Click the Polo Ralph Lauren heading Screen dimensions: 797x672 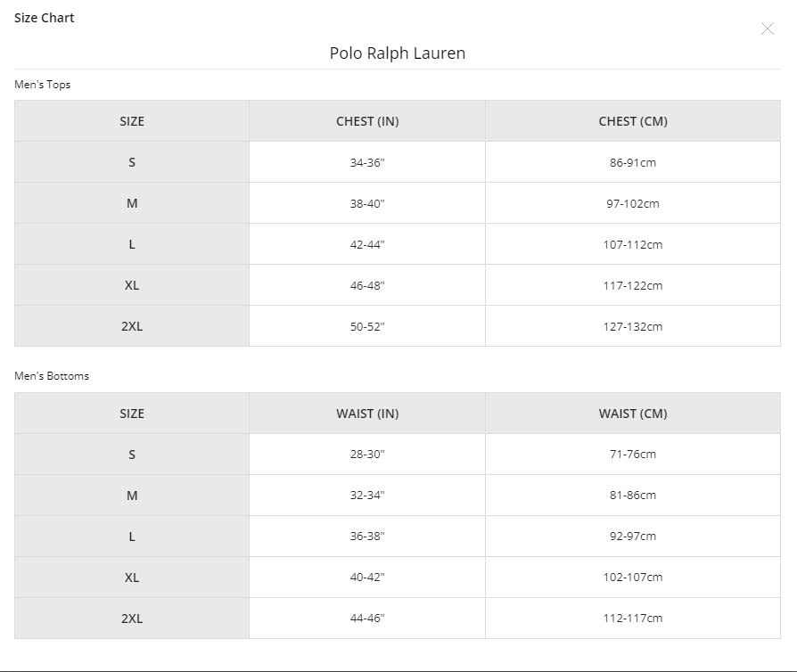pos(398,53)
